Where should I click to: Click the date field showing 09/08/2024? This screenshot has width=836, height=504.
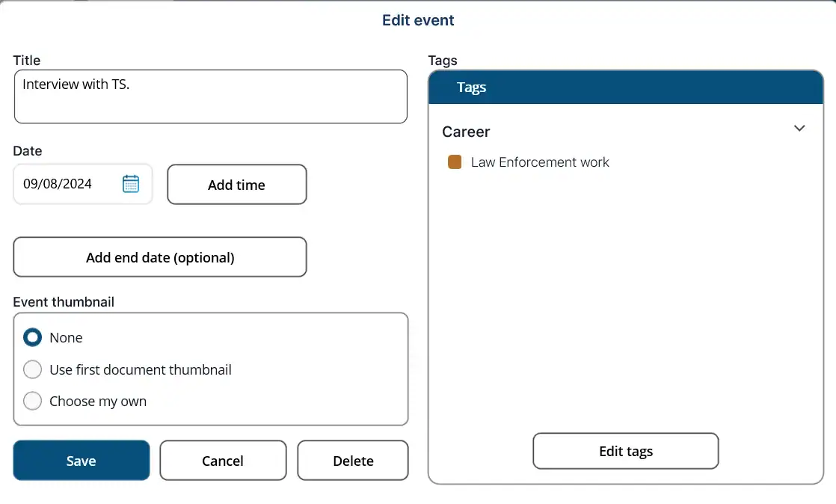67,184
